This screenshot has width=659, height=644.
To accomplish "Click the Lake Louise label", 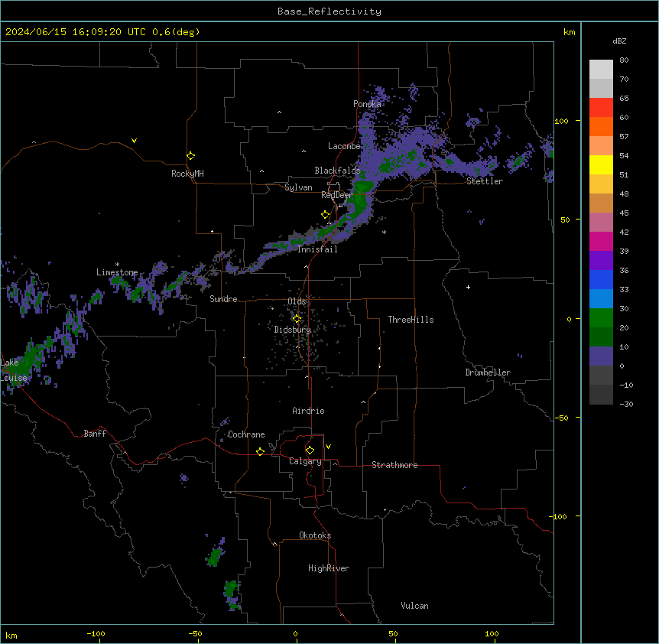I will click(14, 370).
